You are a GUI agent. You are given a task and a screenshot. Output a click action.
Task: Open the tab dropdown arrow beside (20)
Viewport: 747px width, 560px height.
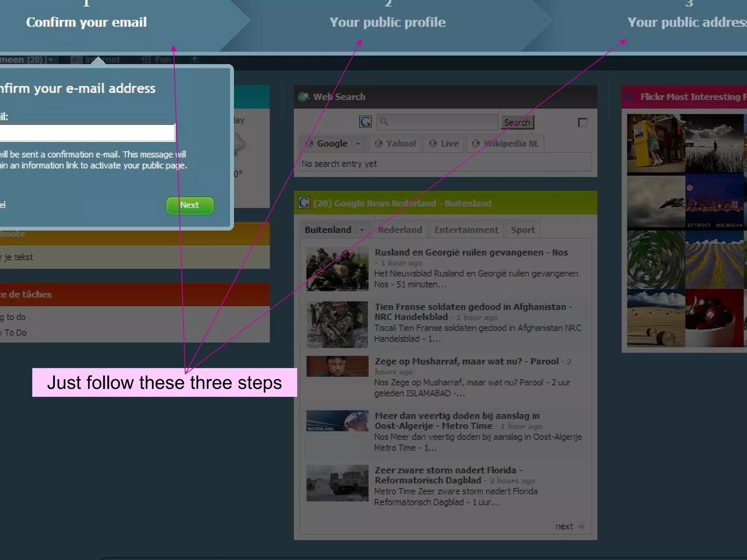[51, 59]
